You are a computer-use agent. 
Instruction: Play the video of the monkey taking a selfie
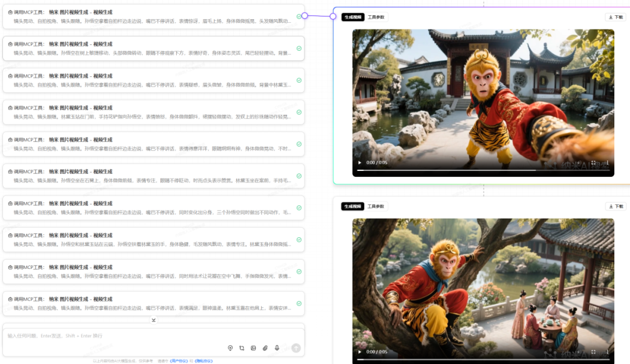(359, 163)
